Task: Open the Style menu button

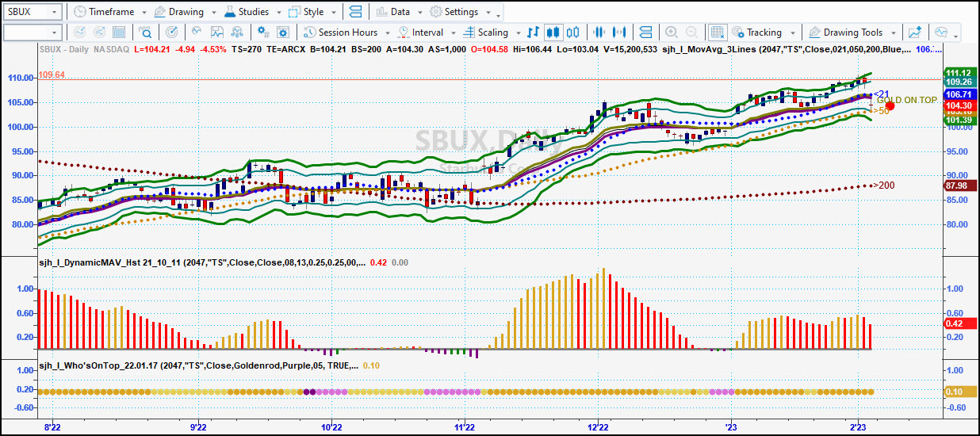Action: coord(306,12)
